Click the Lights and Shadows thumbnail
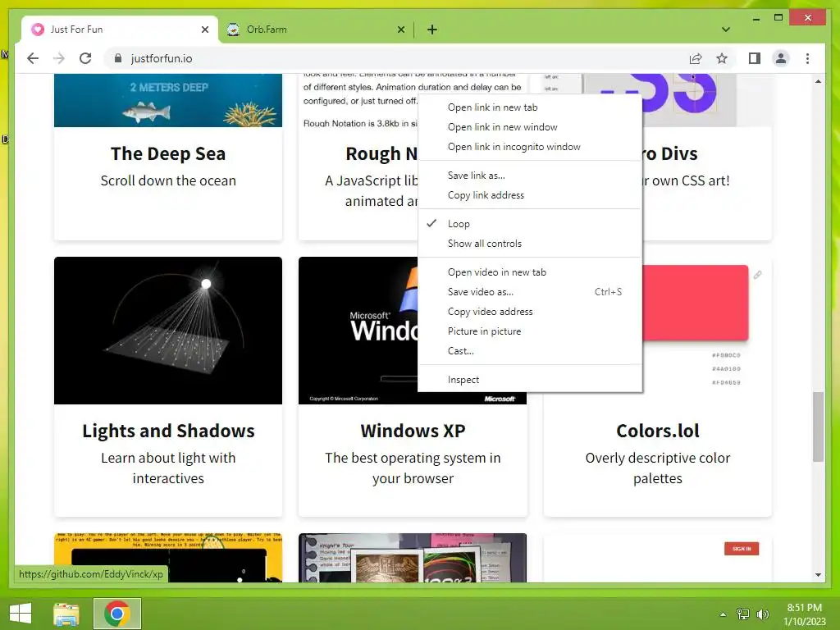 point(167,331)
